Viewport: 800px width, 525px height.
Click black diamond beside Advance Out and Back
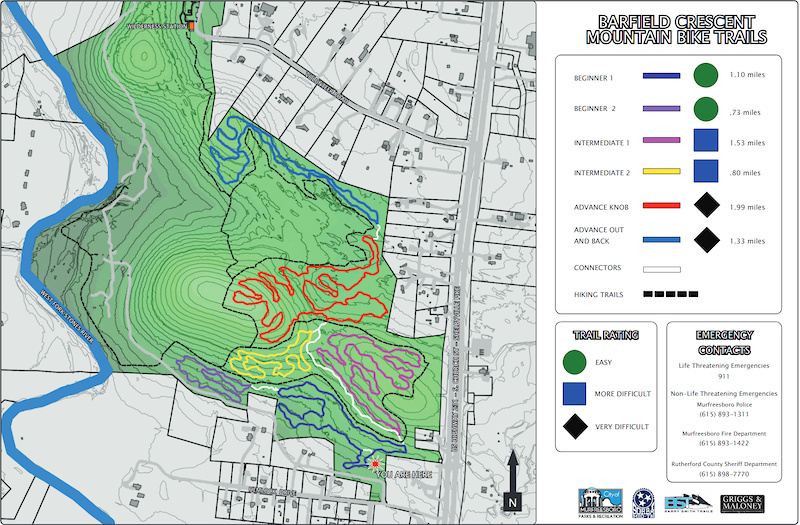(x=707, y=240)
